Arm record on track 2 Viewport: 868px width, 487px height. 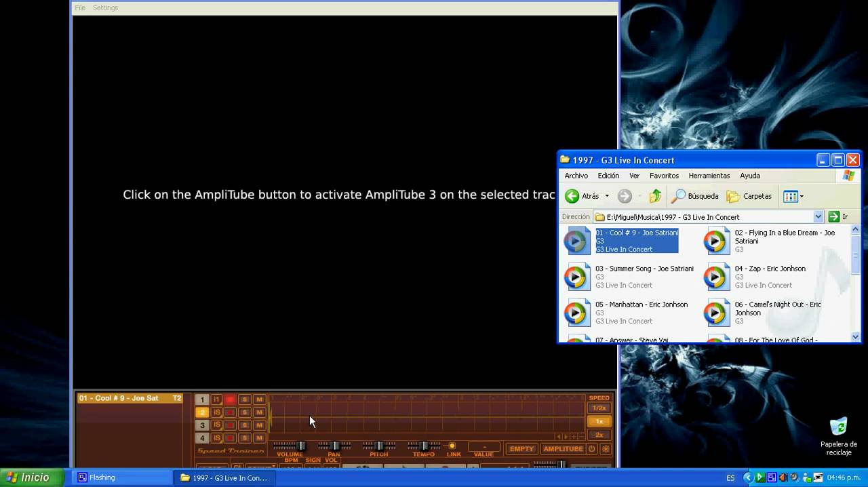pos(231,412)
